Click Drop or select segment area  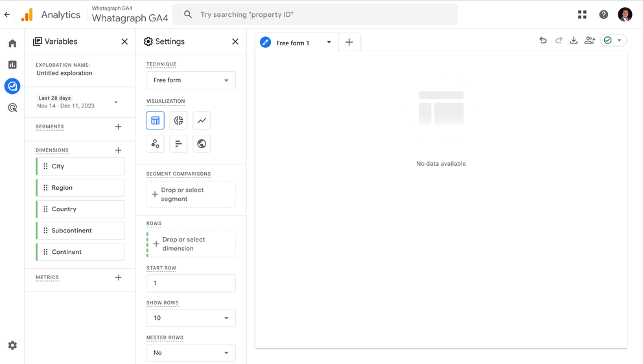pos(191,195)
